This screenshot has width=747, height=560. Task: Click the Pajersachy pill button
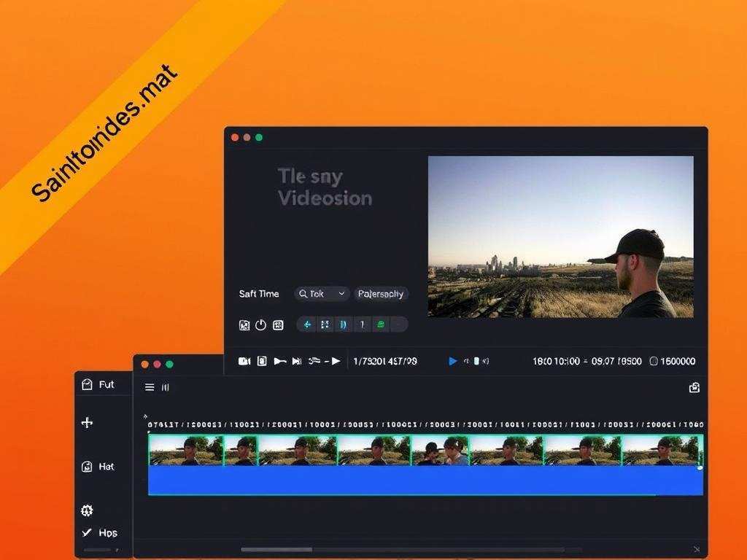[381, 294]
